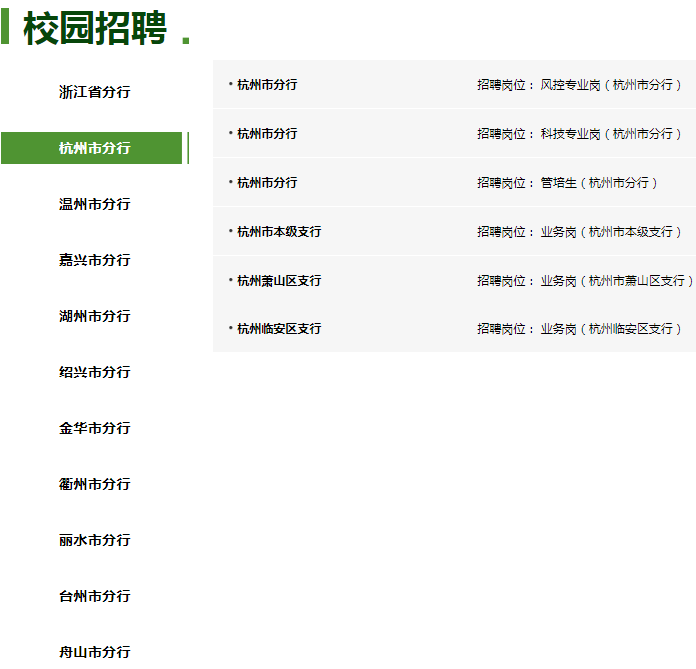Open 风控专业岗（杭州市分行）position link
Screen dimensions: 696x669
(610, 85)
